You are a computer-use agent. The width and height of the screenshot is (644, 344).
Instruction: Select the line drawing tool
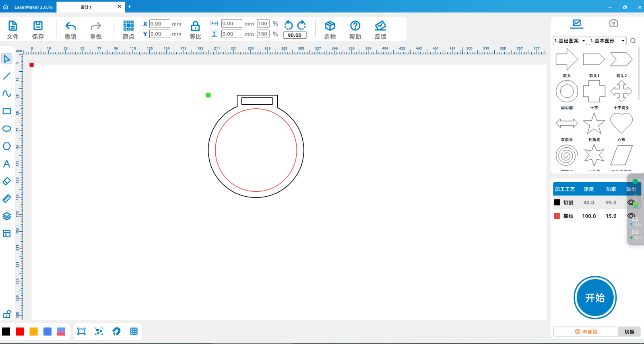coord(7,76)
